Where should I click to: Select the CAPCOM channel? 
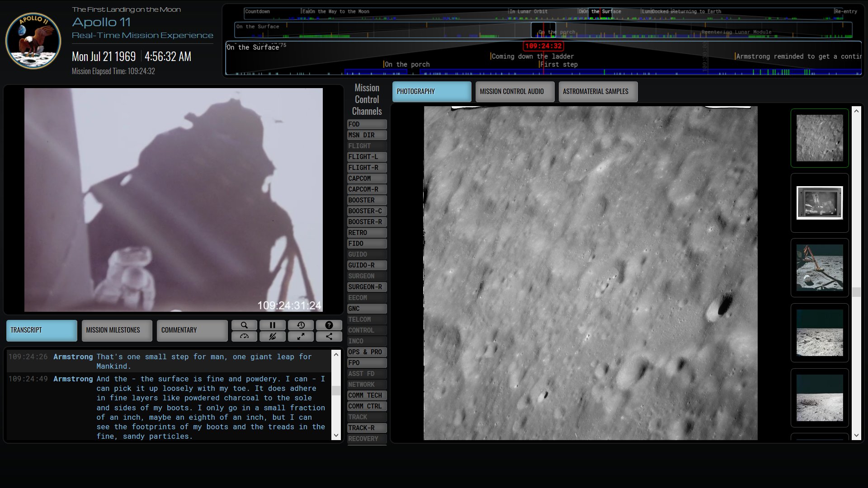pyautogui.click(x=367, y=178)
